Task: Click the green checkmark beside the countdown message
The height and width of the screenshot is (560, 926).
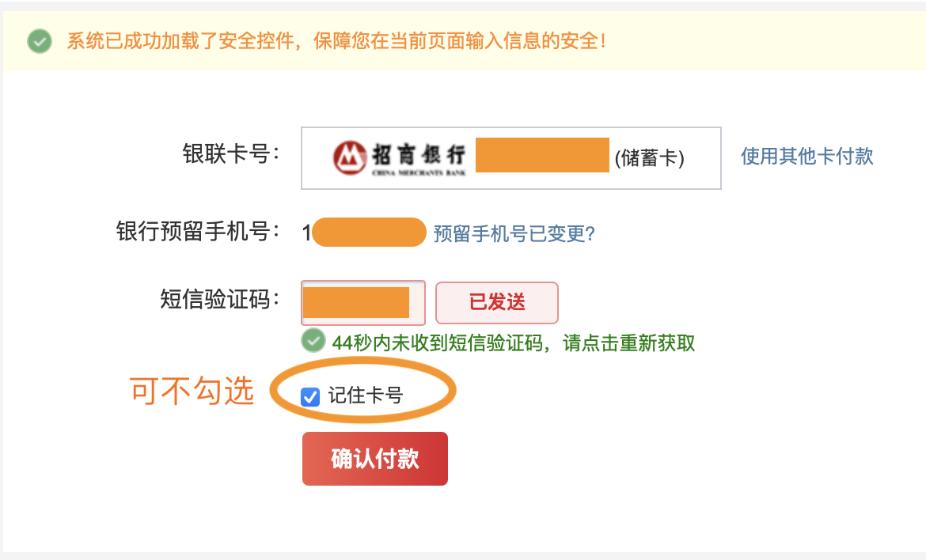Action: [x=313, y=342]
